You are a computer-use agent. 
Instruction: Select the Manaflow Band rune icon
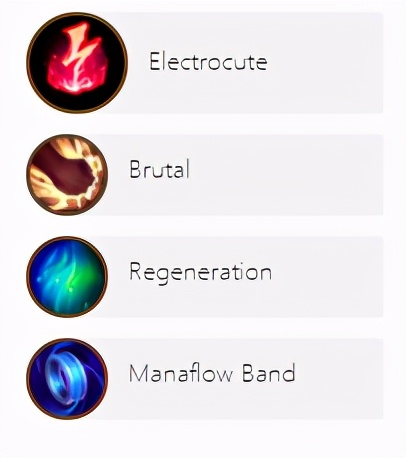click(x=67, y=379)
